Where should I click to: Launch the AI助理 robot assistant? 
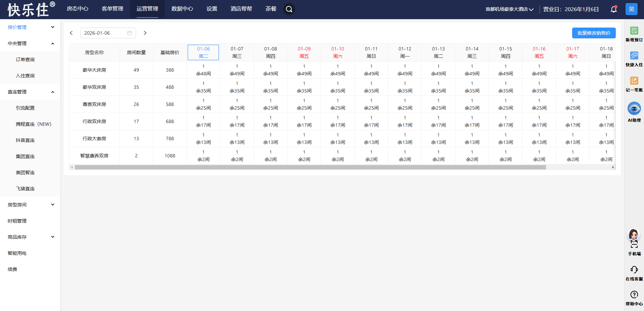click(x=634, y=109)
